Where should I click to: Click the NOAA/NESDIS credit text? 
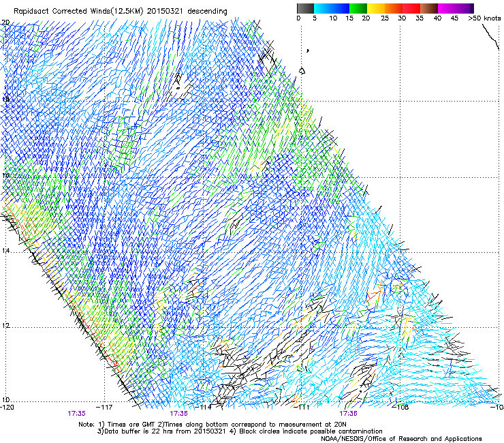coord(401,439)
